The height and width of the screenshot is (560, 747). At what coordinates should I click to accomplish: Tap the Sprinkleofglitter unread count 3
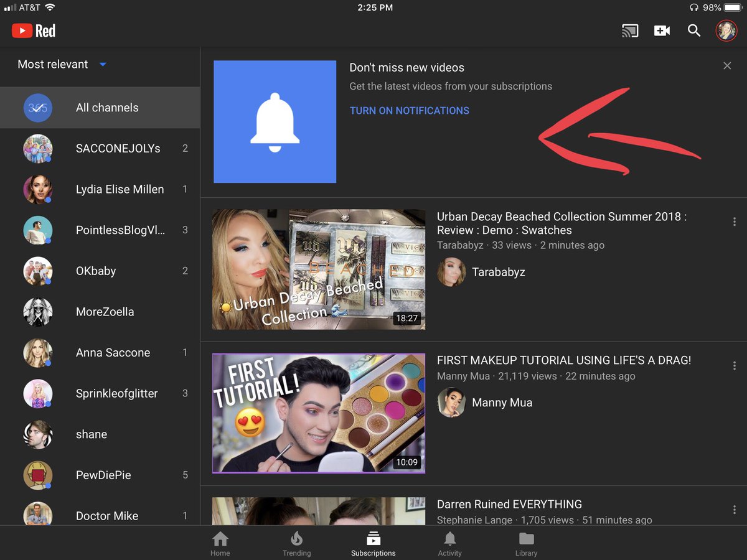coord(185,393)
